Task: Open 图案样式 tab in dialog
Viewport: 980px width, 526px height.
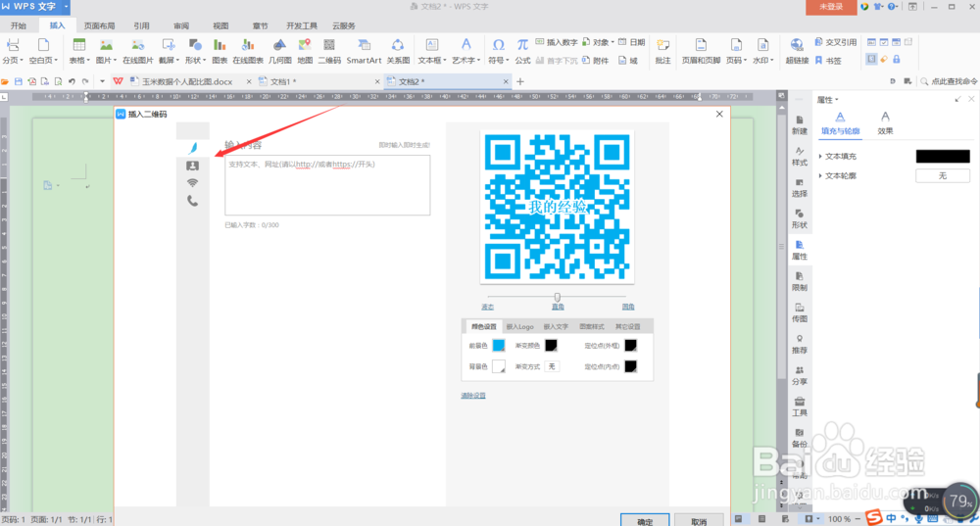Action: click(592, 327)
